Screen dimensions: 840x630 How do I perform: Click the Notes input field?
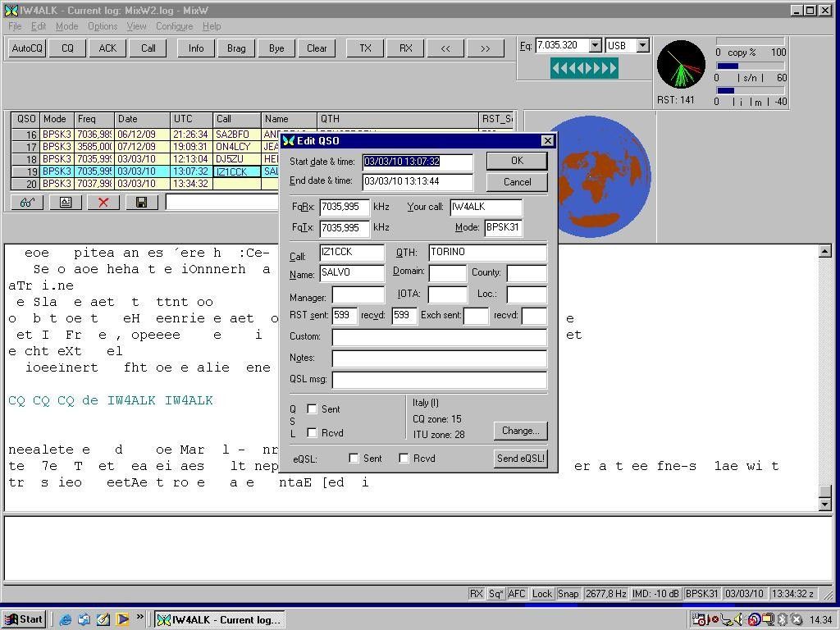click(440, 358)
